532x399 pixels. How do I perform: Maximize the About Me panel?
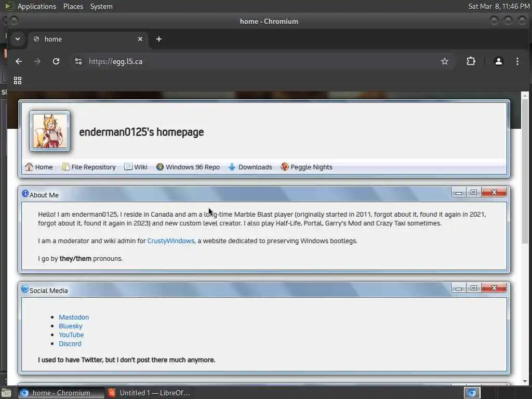(x=474, y=193)
